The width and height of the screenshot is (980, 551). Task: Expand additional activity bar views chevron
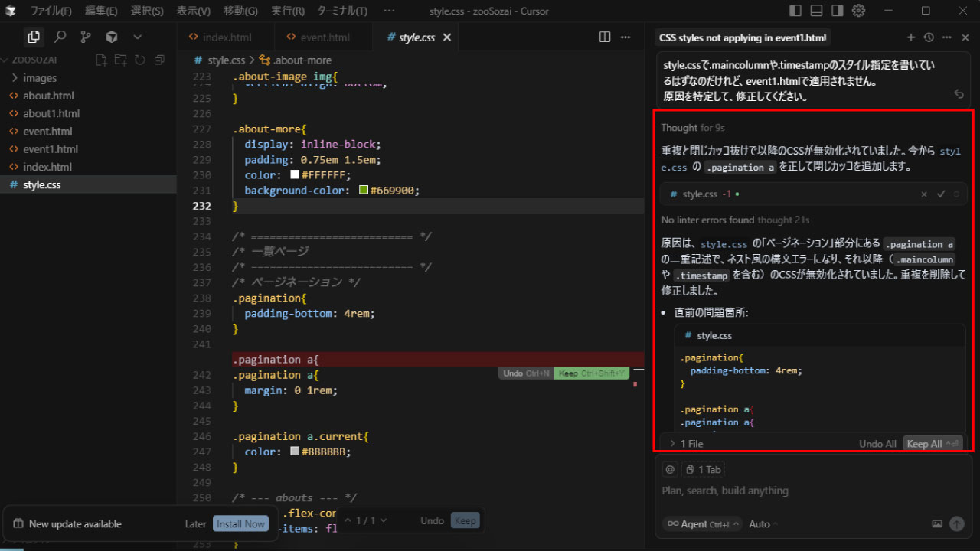pyautogui.click(x=137, y=37)
